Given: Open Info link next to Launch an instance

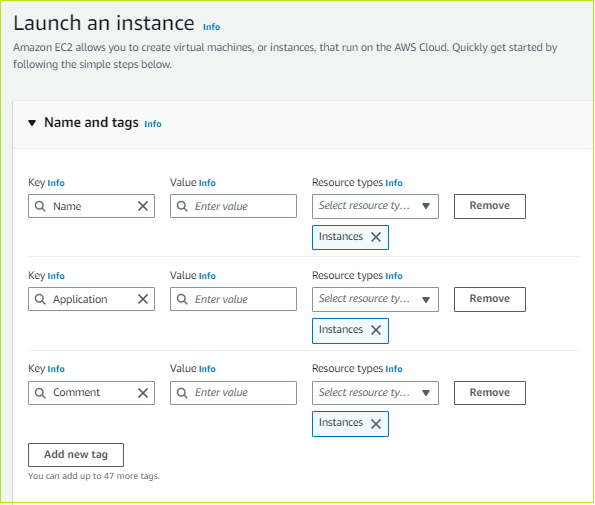Looking at the screenshot, I should pos(211,27).
